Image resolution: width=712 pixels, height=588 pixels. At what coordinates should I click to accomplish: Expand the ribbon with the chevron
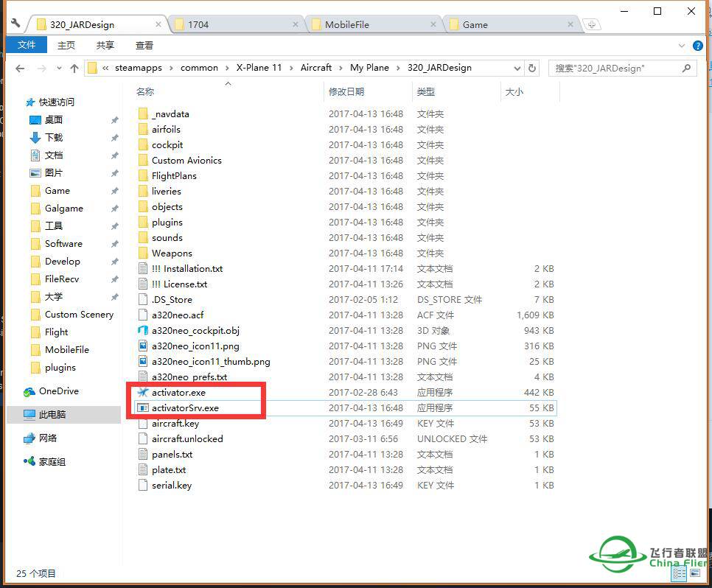click(x=682, y=46)
